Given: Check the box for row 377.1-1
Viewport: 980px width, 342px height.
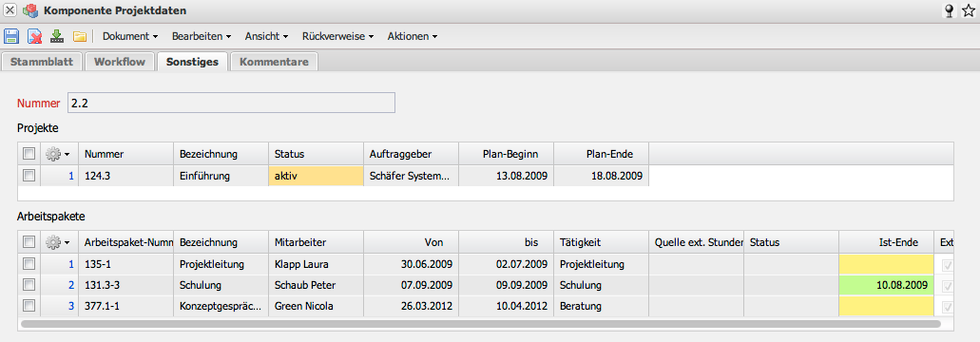Looking at the screenshot, I should pyautogui.click(x=29, y=307).
